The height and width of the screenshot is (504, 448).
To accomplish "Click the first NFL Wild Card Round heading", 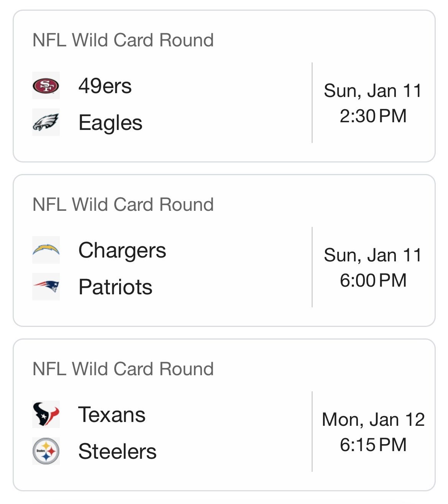I will 123,40.
